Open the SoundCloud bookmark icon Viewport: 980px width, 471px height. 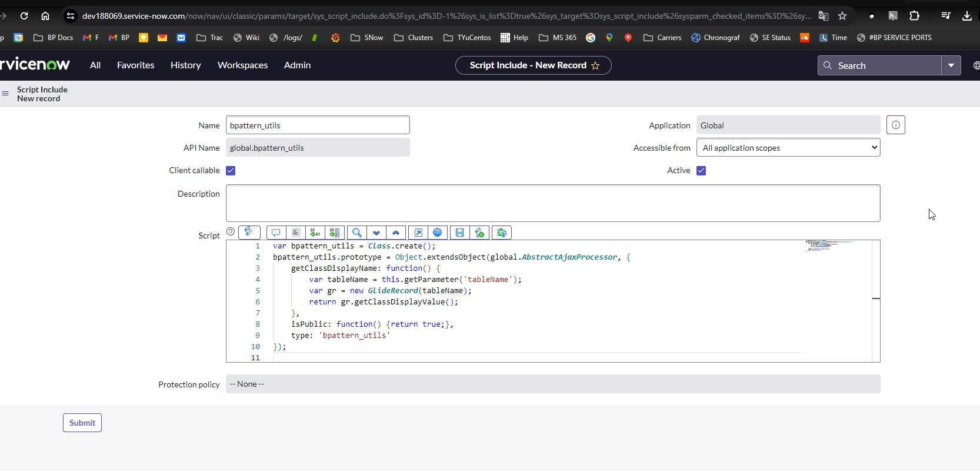(805, 38)
